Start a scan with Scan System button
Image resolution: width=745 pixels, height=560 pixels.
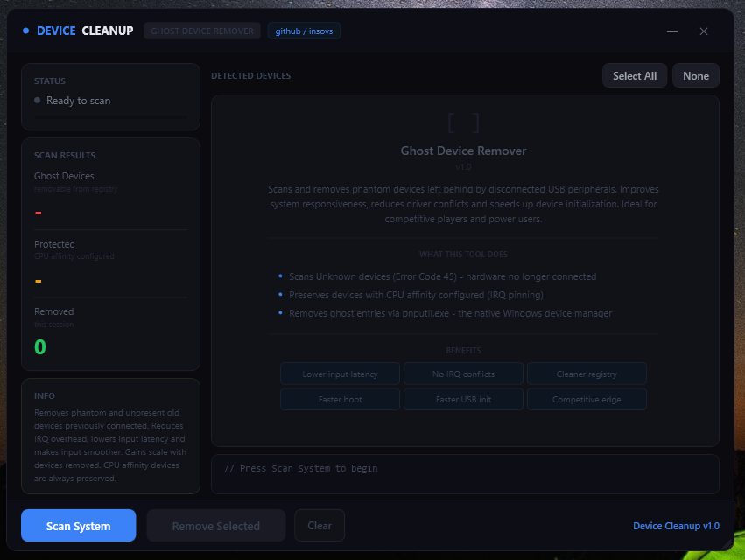coord(79,525)
